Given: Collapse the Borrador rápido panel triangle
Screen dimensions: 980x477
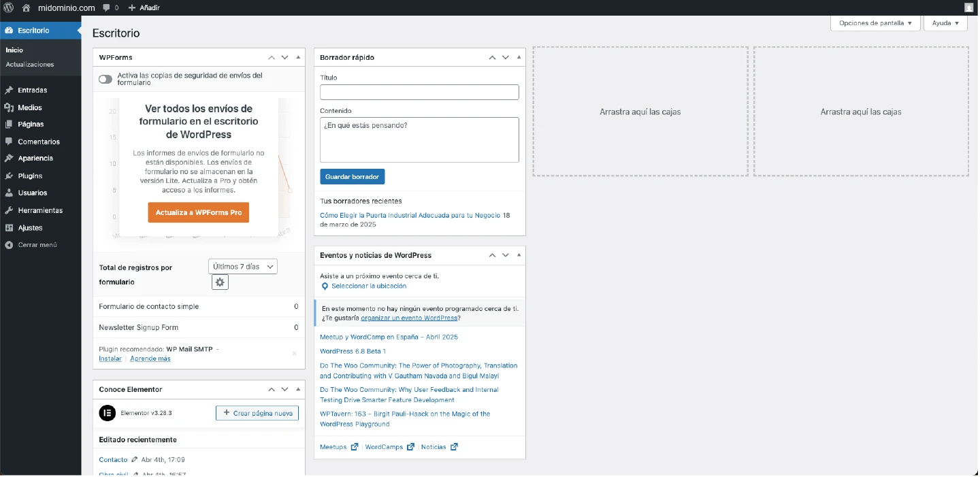Looking at the screenshot, I should point(519,57).
